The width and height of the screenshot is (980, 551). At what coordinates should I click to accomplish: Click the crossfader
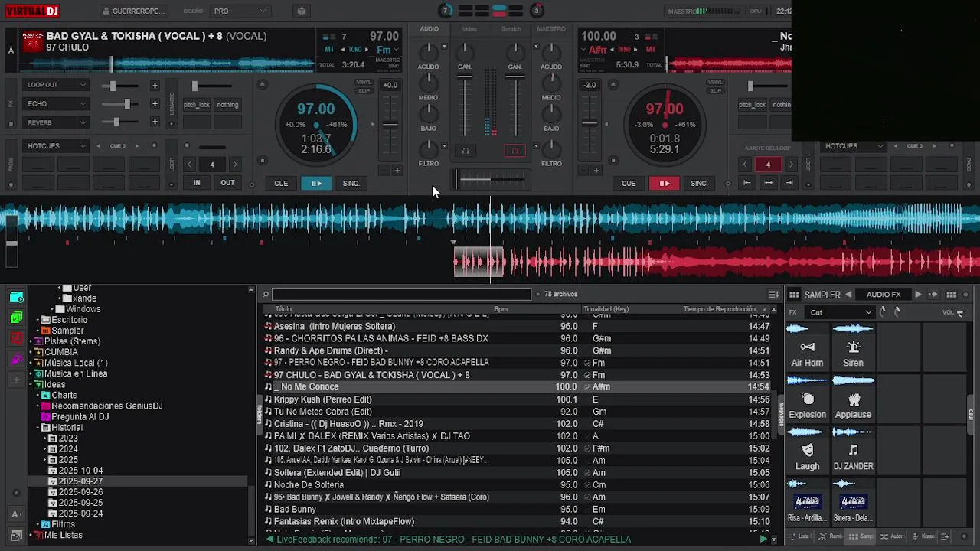[491, 180]
